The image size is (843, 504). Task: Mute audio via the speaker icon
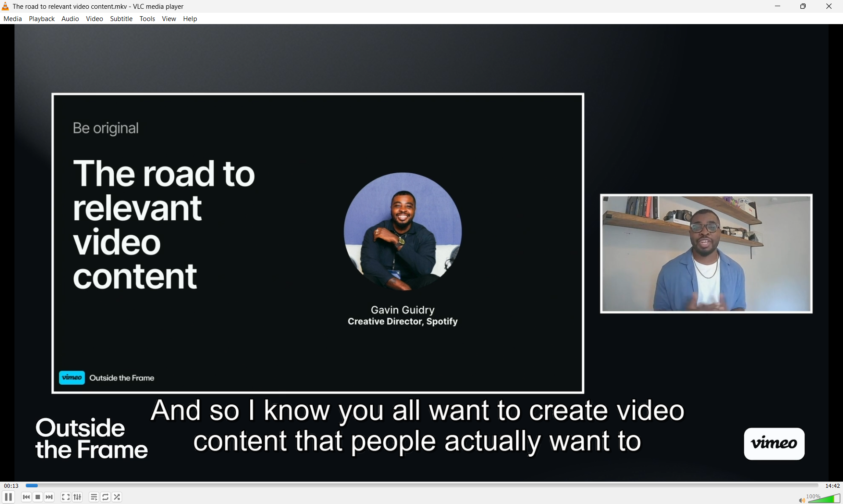pos(801,500)
